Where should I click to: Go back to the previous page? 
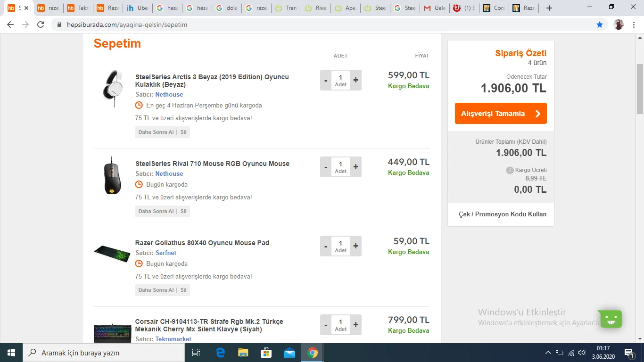[x=10, y=25]
